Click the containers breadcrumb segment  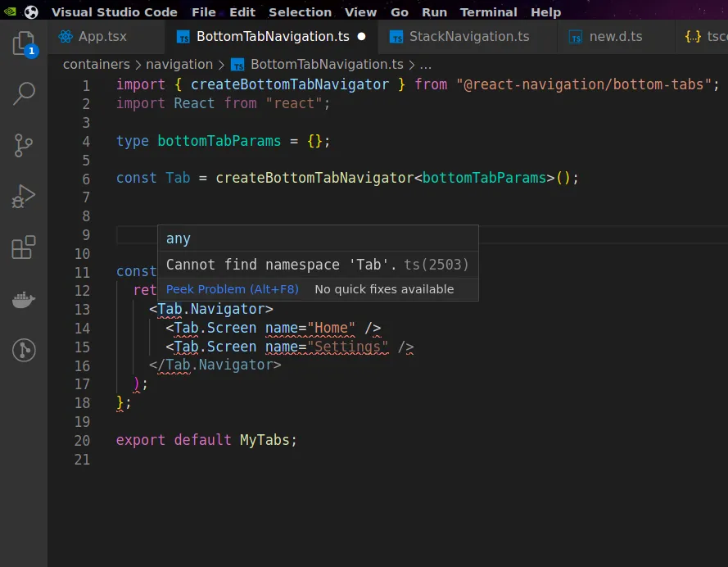pos(96,64)
